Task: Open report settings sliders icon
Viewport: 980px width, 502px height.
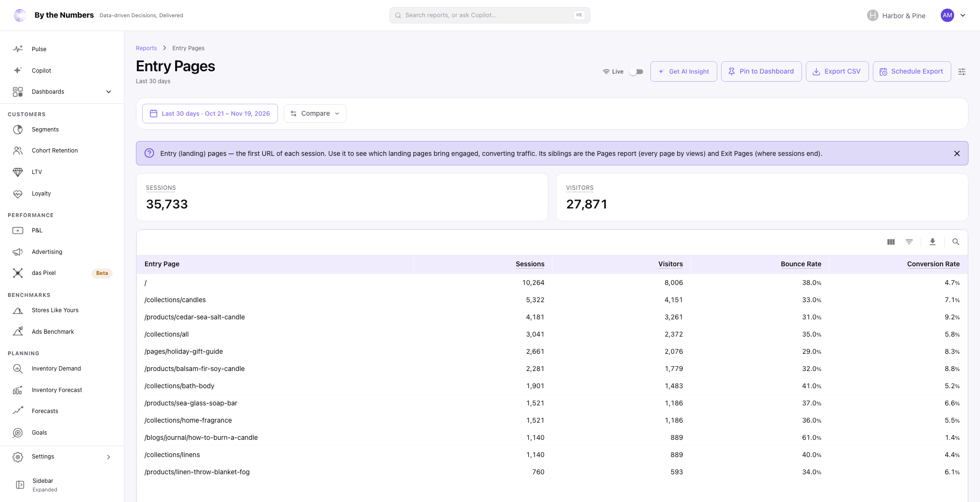Action: click(x=962, y=72)
